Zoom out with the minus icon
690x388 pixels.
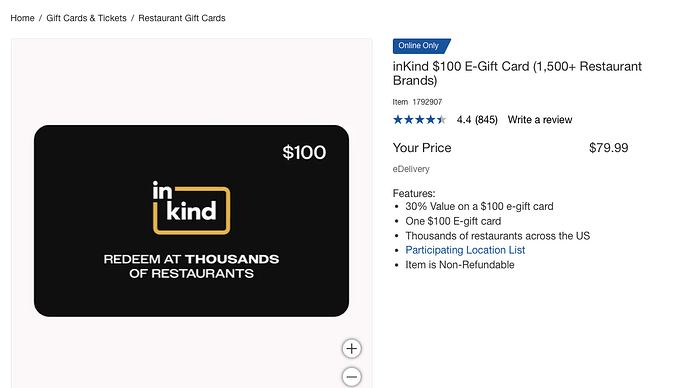point(352,377)
